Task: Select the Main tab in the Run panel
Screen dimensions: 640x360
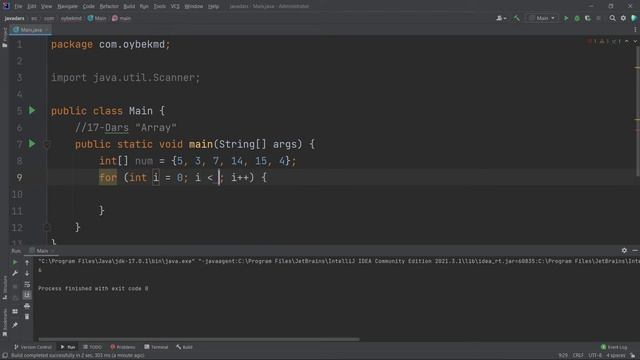Action: coord(42,251)
